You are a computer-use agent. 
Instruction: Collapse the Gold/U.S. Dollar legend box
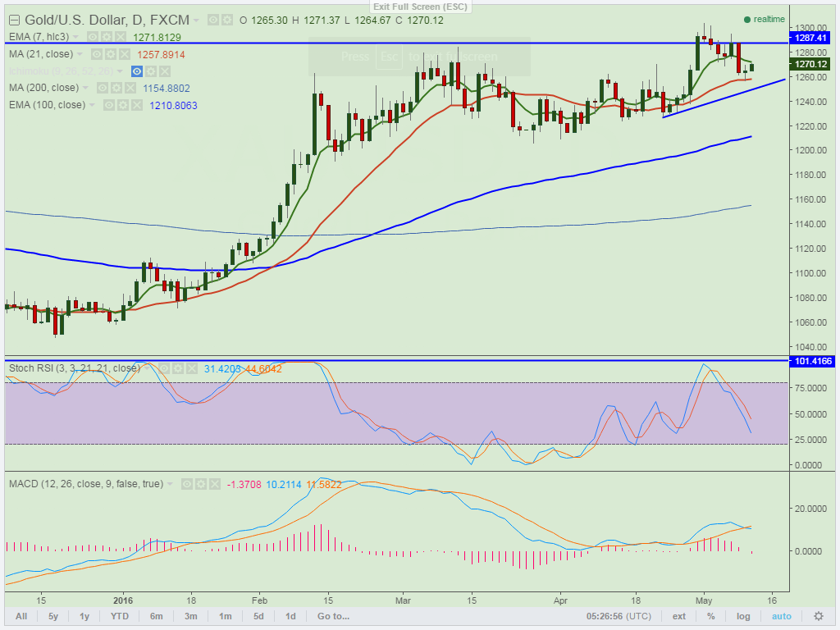click(x=14, y=20)
